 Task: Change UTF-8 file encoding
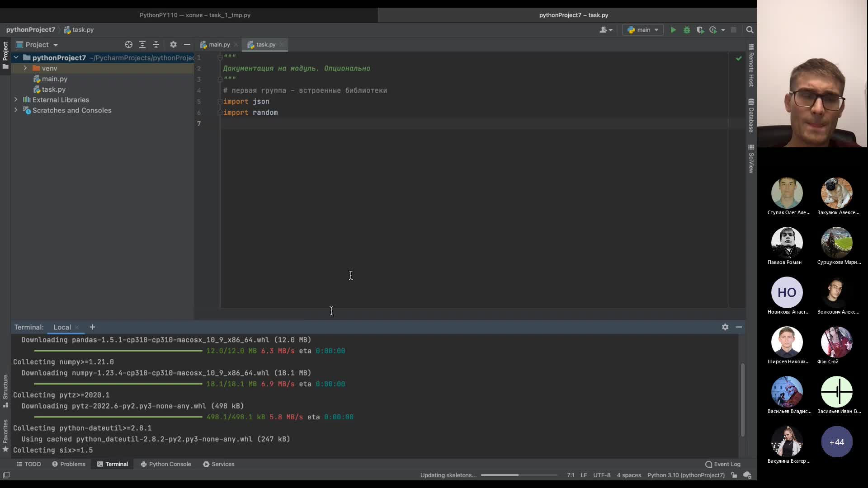(602, 475)
